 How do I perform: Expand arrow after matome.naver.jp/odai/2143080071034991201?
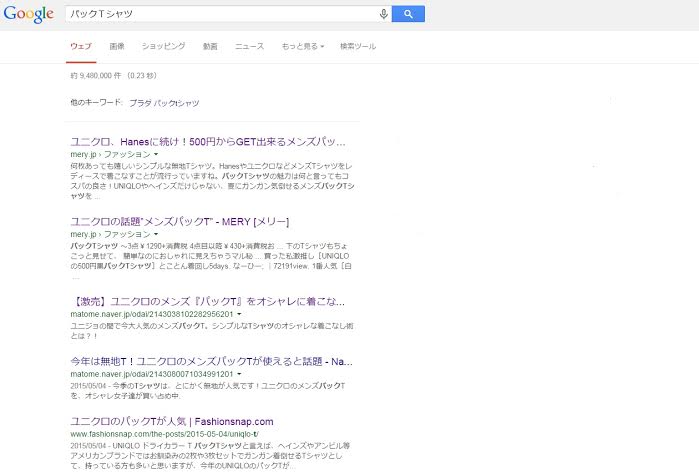(x=239, y=374)
